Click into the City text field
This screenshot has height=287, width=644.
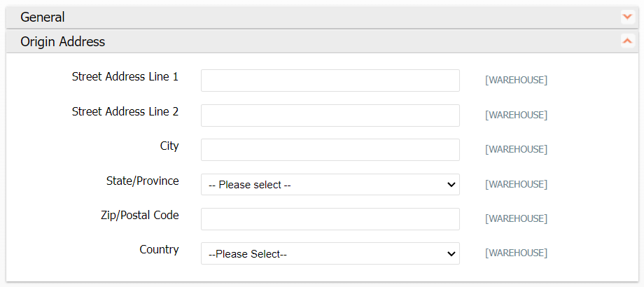click(330, 150)
